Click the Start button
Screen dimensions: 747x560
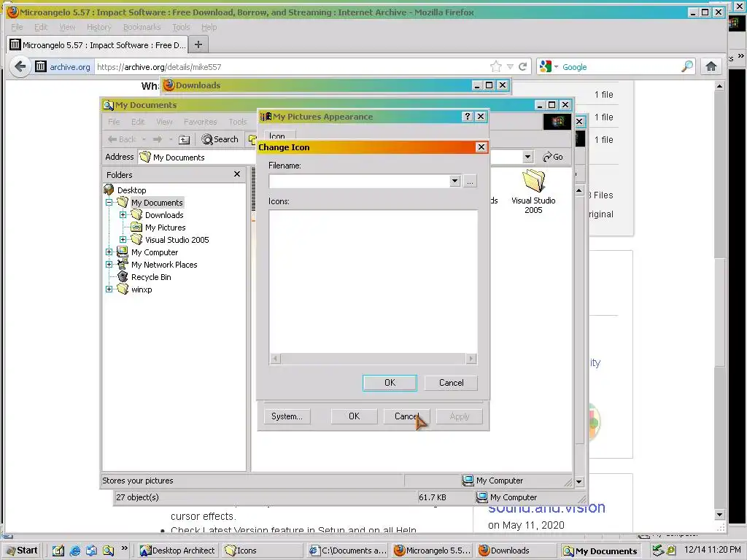(x=21, y=551)
